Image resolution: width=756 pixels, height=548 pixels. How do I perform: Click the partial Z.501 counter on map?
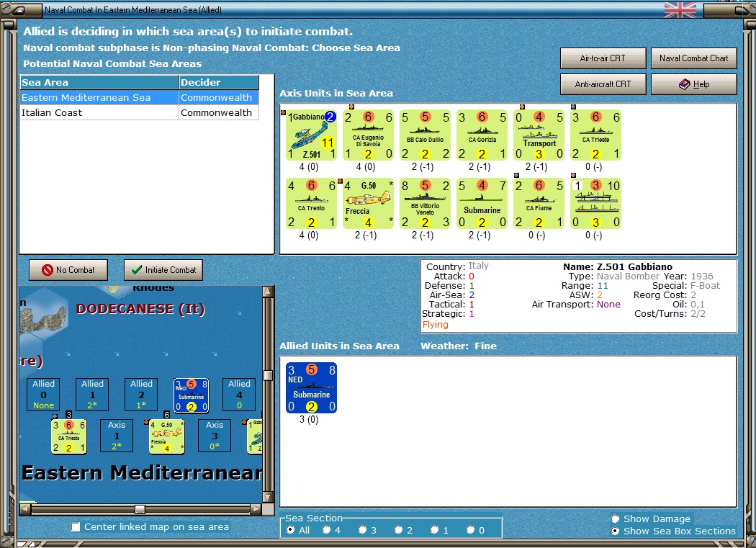pos(255,436)
